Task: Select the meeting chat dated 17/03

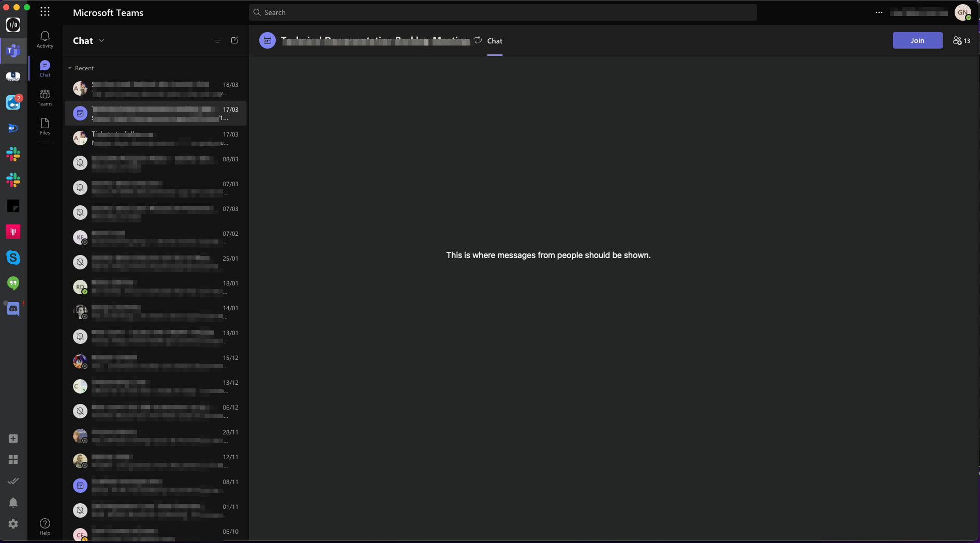Action: (156, 113)
